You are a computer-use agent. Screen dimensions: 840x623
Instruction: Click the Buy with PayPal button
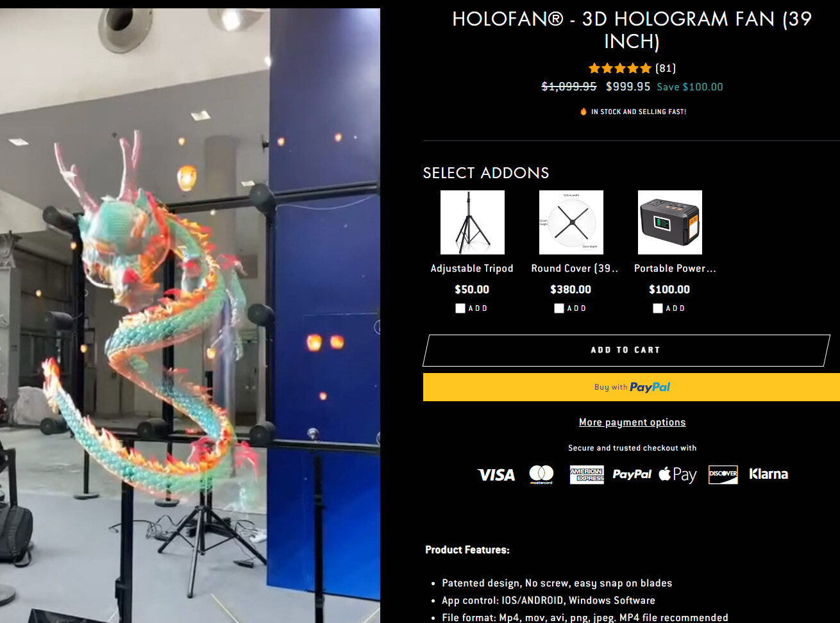pyautogui.click(x=632, y=387)
